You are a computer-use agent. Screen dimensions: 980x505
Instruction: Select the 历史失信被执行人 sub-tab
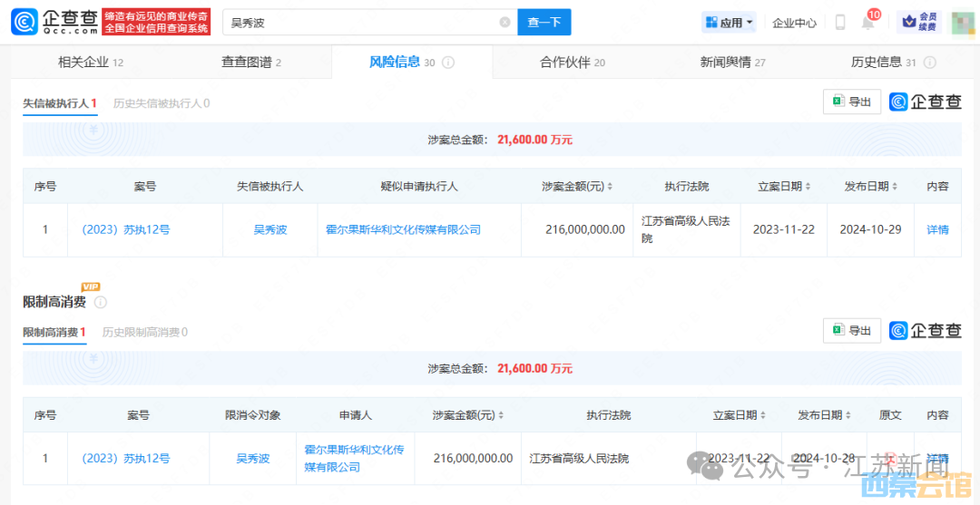161,103
